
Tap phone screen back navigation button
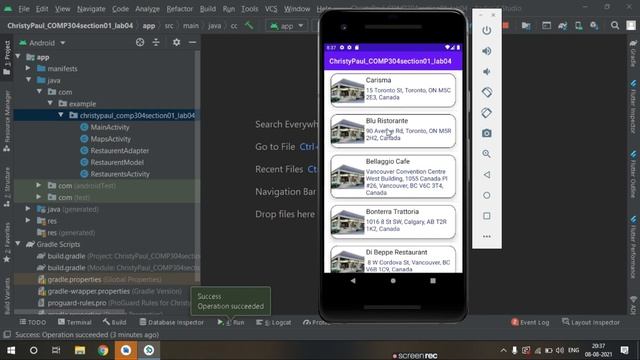click(353, 280)
